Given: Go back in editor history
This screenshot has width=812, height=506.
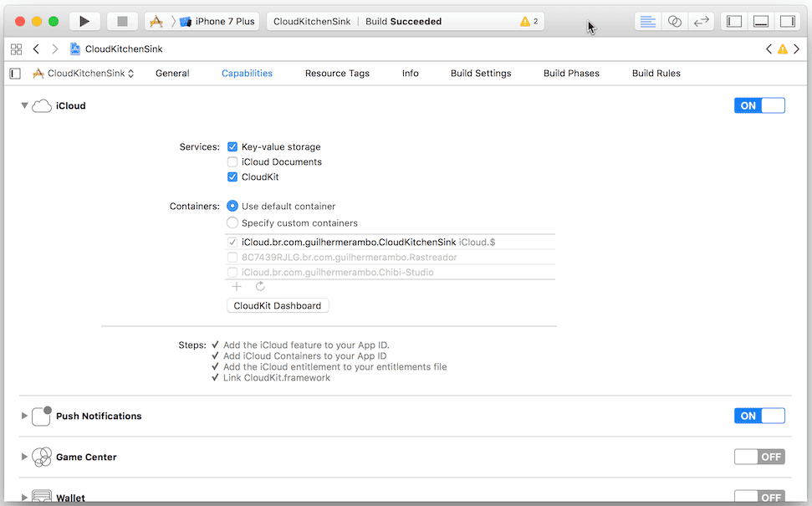Looking at the screenshot, I should 36,49.
